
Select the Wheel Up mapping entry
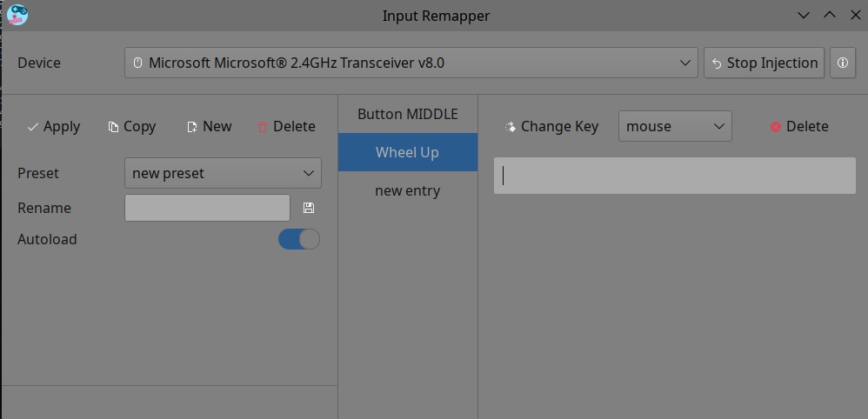(x=407, y=152)
